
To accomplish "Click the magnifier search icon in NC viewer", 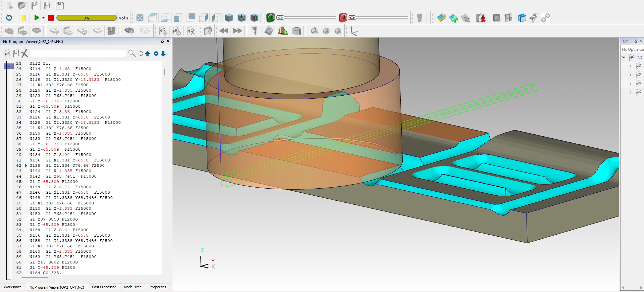I will [132, 54].
